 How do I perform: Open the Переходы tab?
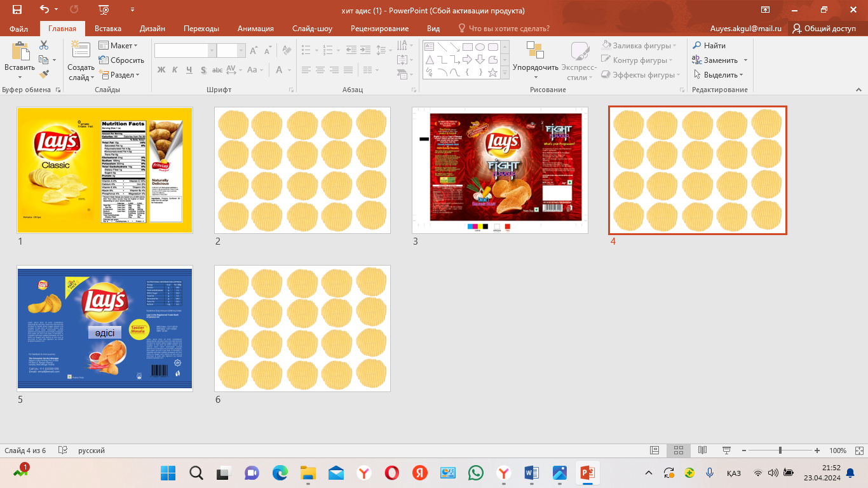201,29
